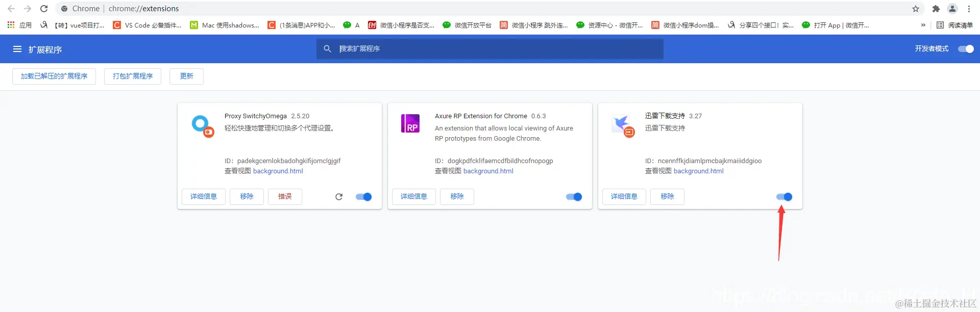Click 迅雷下载支持 extension bird logo

point(623,125)
